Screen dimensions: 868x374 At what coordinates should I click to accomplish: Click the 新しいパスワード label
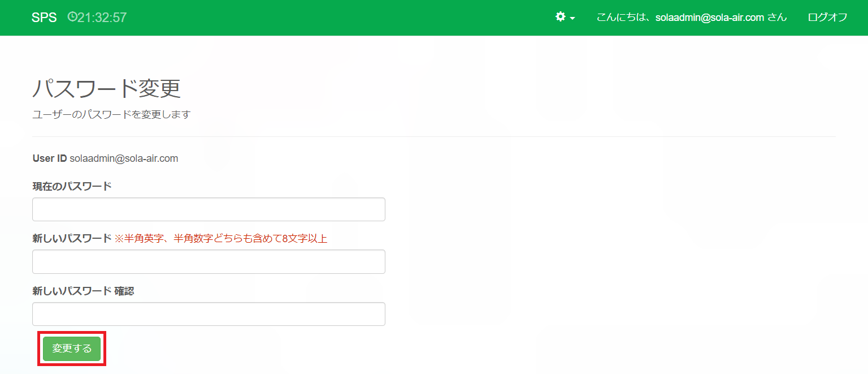coord(72,238)
